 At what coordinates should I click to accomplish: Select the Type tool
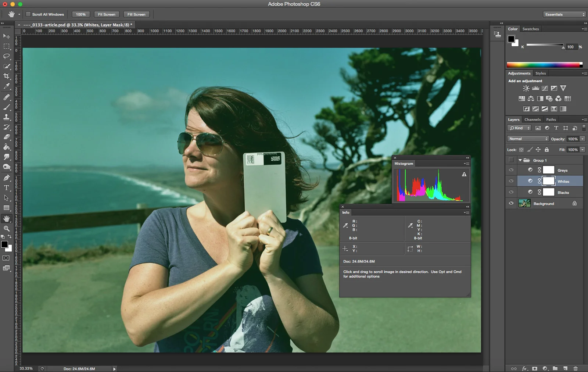click(6, 188)
